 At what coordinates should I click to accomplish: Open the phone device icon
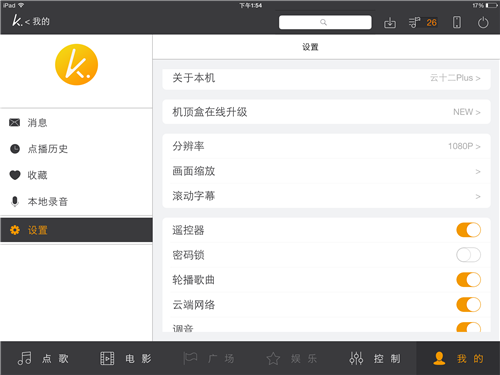pos(457,22)
